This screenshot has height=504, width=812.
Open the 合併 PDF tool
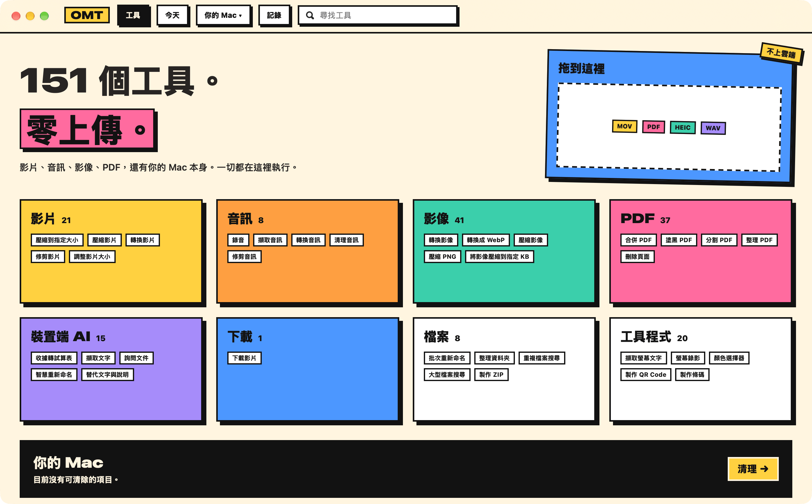(639, 240)
